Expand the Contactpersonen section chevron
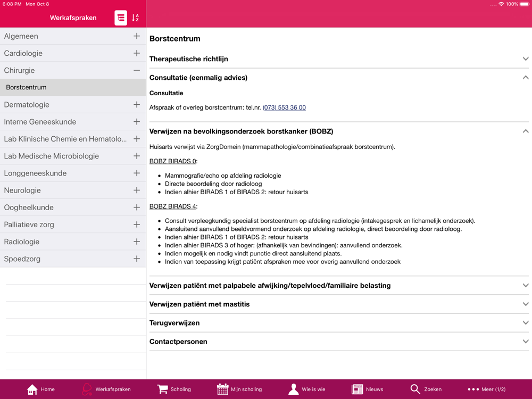The height and width of the screenshot is (399, 532). [x=525, y=342]
